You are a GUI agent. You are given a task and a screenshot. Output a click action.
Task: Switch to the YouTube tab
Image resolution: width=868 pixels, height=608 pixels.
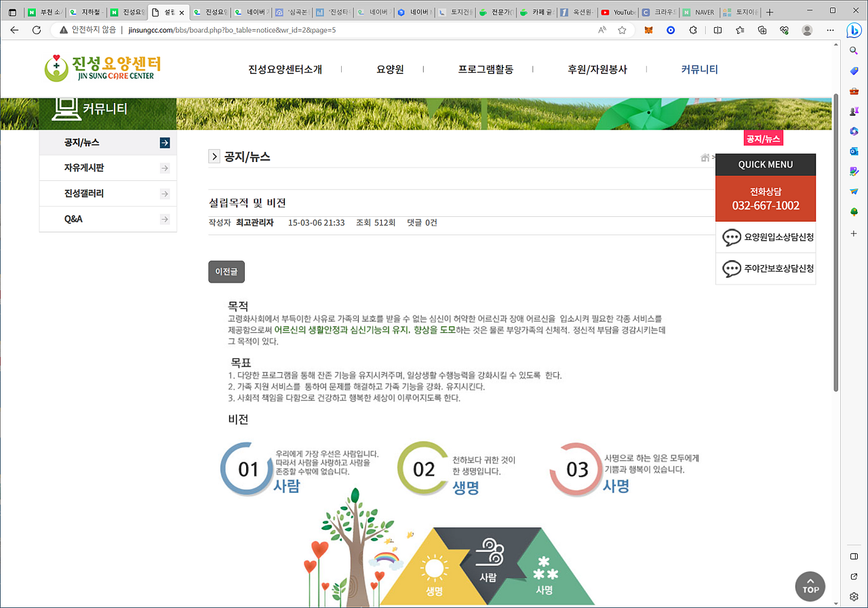coord(617,12)
